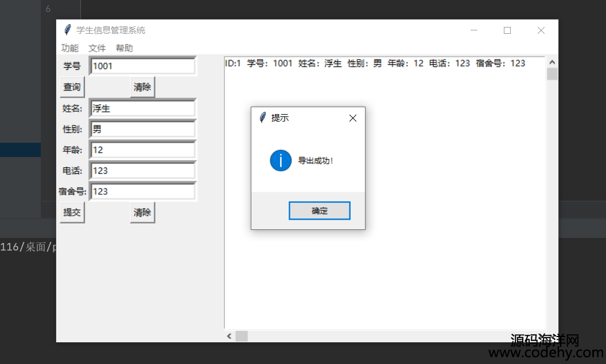Select the ID:1 student record line
Screen dimensions: 606x364
[x=375, y=63]
